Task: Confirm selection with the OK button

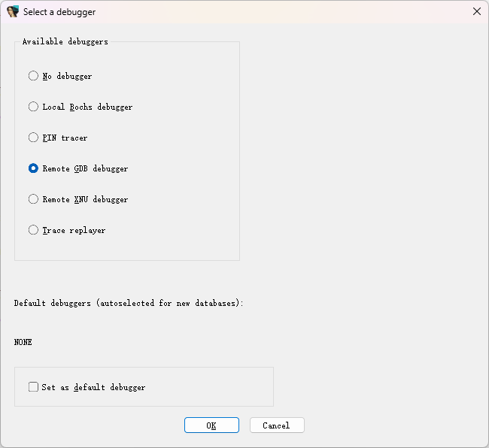Action: (211, 425)
